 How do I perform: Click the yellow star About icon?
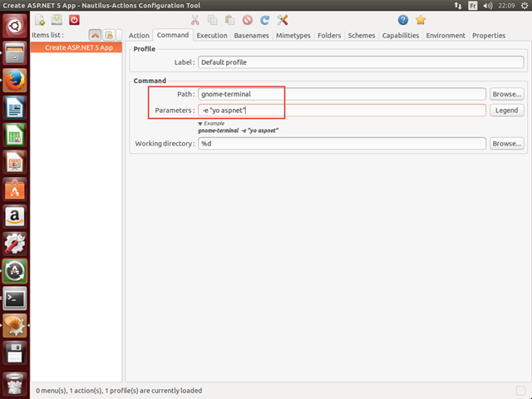click(421, 20)
